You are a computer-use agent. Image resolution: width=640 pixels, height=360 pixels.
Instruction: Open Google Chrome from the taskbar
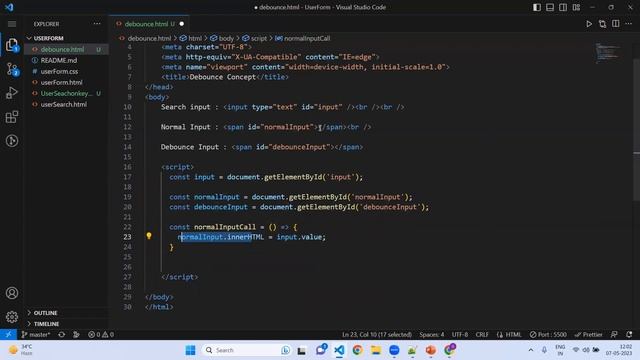[358, 350]
